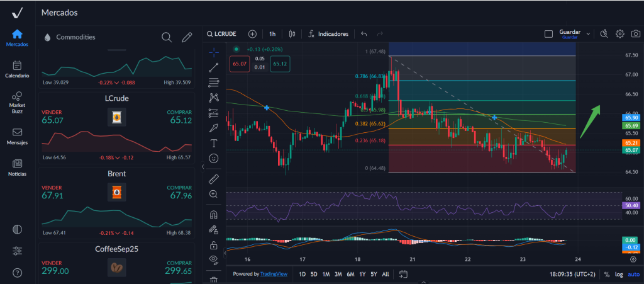Screen dimensions: 644x284
Task: Toggle the log scale
Action: 619,274
